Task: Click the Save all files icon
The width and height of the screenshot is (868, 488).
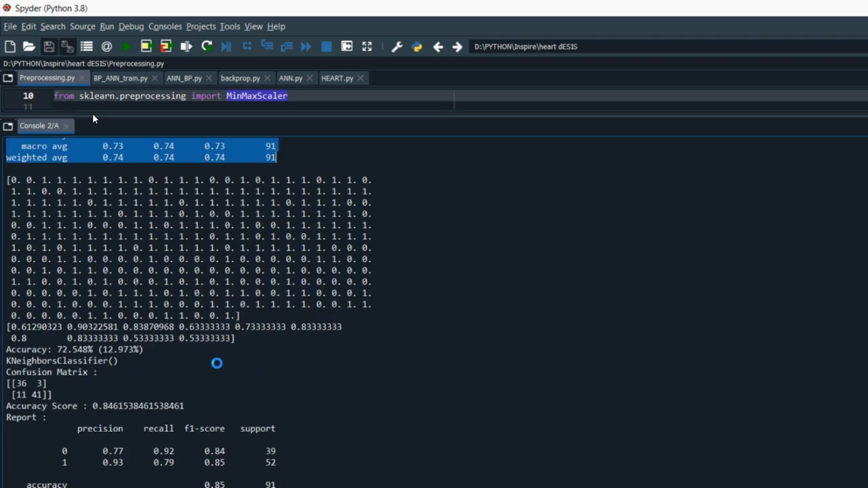Action: click(68, 47)
